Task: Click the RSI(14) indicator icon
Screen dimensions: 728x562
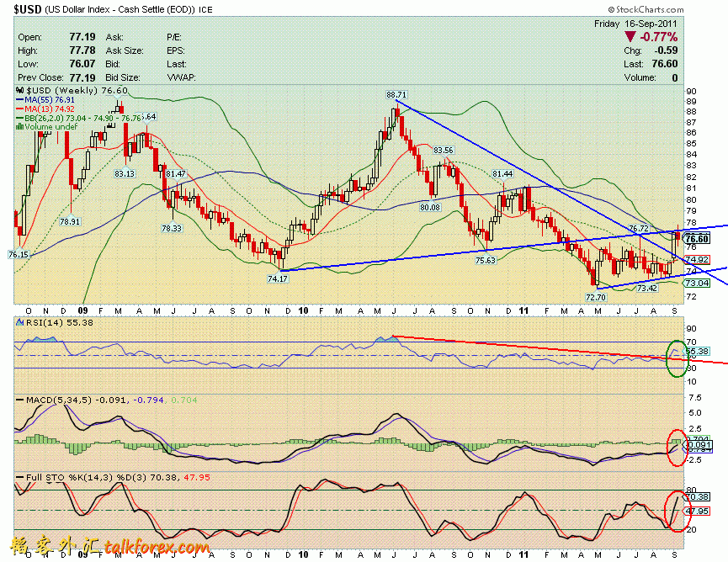Action: click(20, 322)
